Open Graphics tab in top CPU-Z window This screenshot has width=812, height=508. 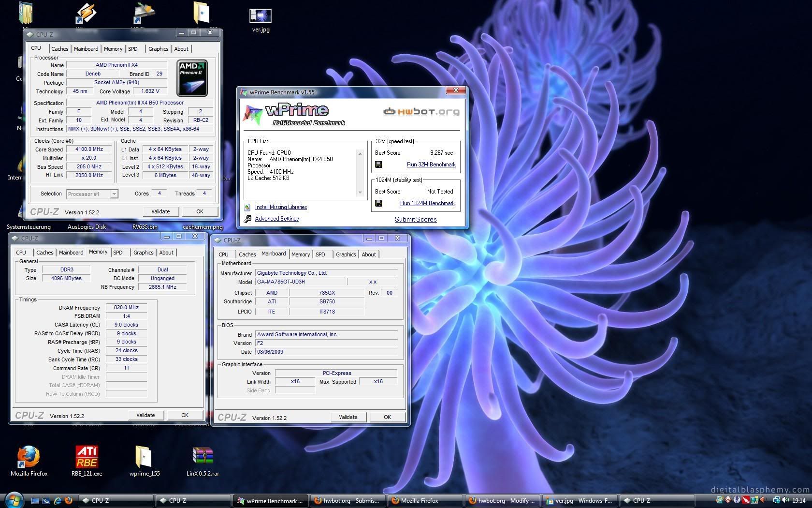pyautogui.click(x=158, y=49)
